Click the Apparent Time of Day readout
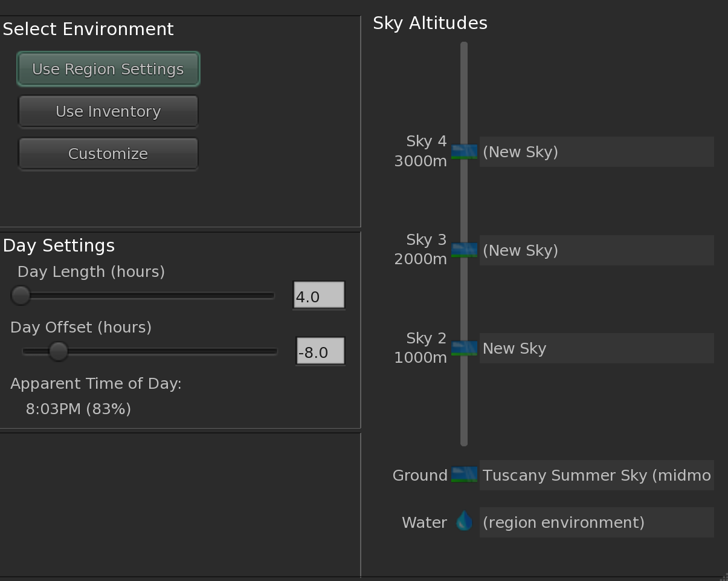Viewport: 728px width, 581px height. (79, 409)
